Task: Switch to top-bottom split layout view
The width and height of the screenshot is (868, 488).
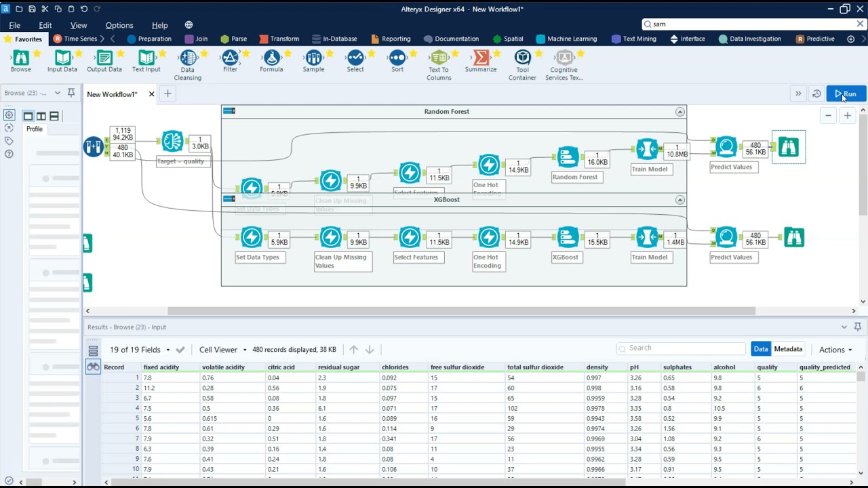Action: tap(54, 116)
